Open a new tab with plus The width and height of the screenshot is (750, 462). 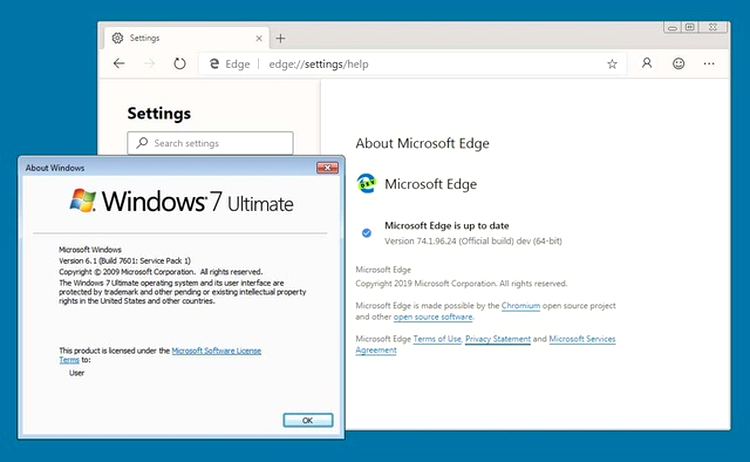pos(281,38)
